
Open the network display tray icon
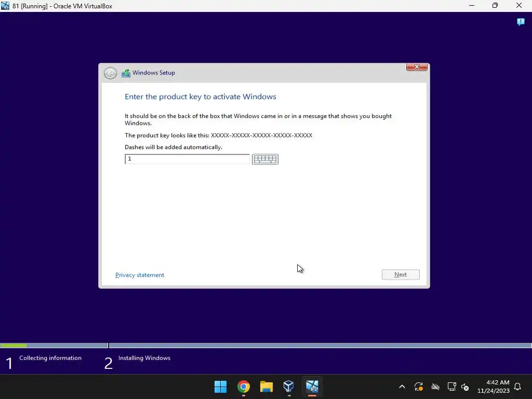tap(451, 387)
